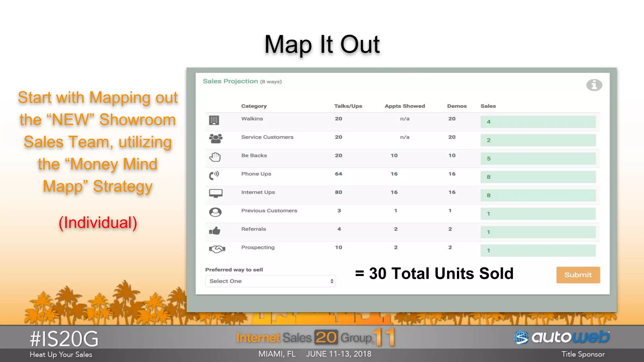Click the #IS20G hashtag
This screenshot has width=644, height=362.
pos(64,339)
